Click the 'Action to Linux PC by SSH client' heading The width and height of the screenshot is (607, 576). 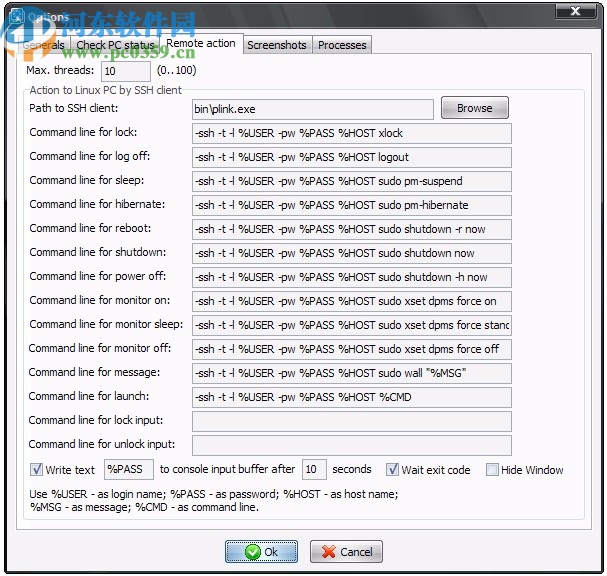tap(105, 90)
